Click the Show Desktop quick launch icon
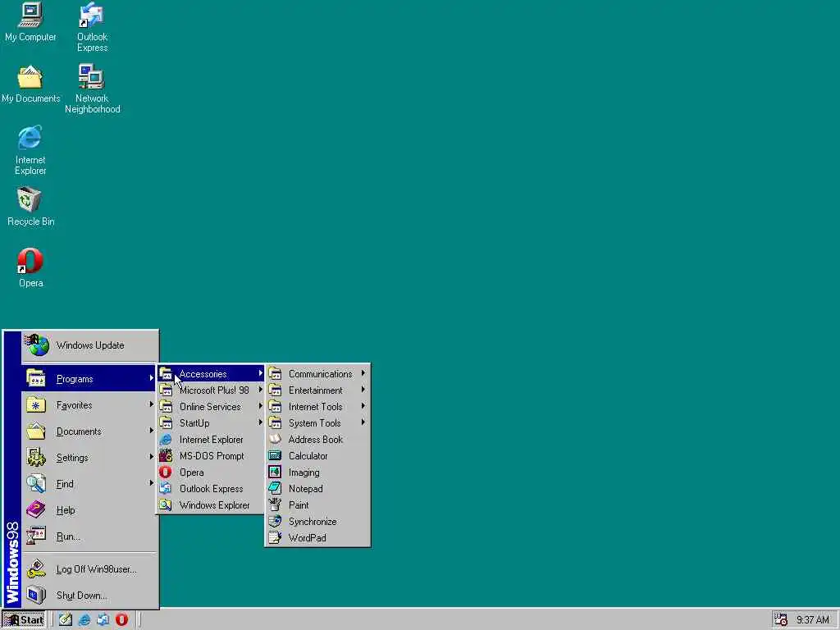The width and height of the screenshot is (840, 630). coord(66,620)
